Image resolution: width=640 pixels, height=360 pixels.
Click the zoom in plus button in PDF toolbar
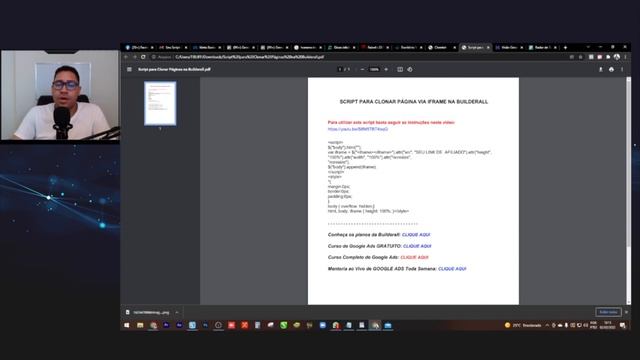(x=386, y=69)
